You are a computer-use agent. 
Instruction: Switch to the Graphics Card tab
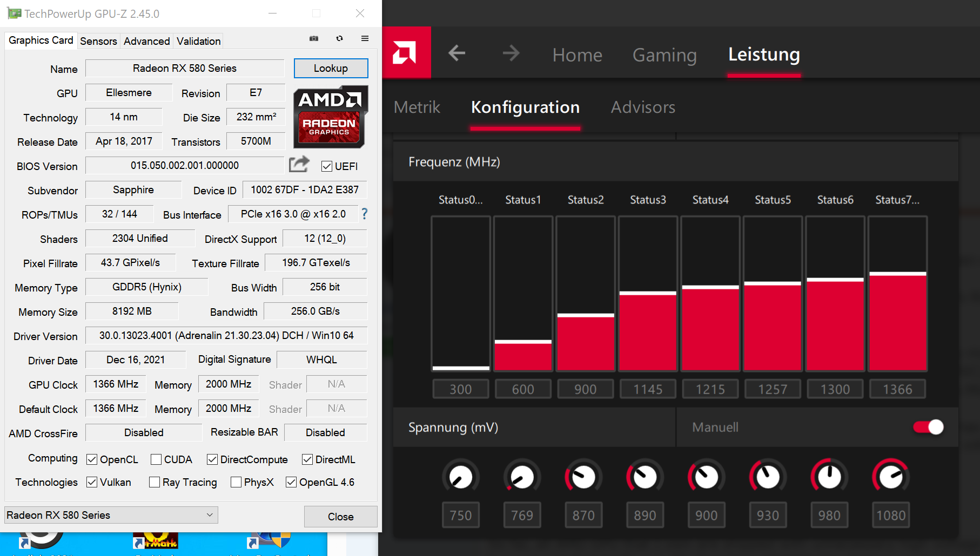click(x=41, y=40)
